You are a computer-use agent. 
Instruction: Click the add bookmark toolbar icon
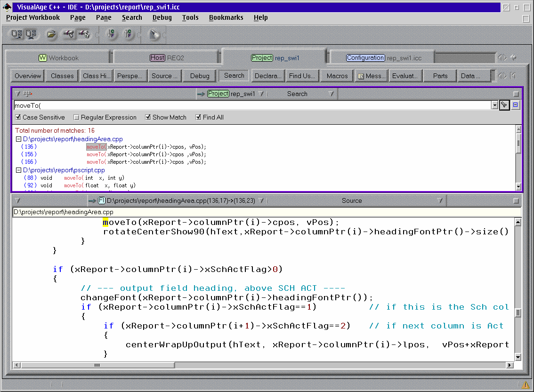tap(69, 34)
